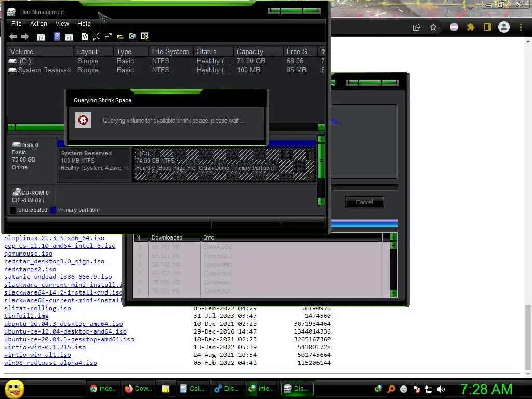Click the Unallocated legend color swatch

[13, 210]
